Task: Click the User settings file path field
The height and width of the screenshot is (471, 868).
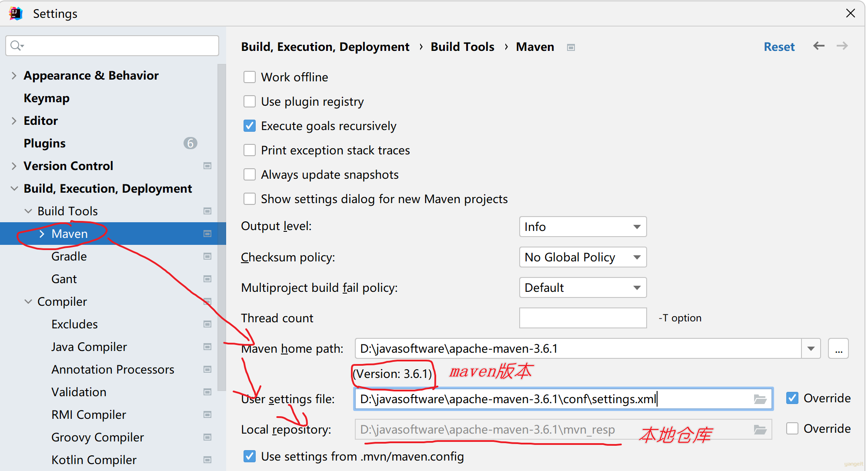Action: click(x=563, y=399)
